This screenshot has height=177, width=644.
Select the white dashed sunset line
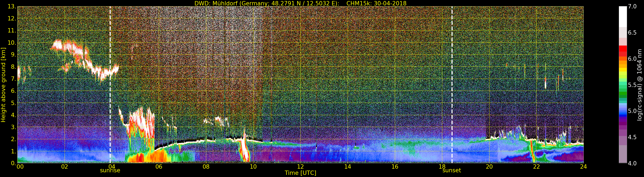pyautogui.click(x=452, y=85)
